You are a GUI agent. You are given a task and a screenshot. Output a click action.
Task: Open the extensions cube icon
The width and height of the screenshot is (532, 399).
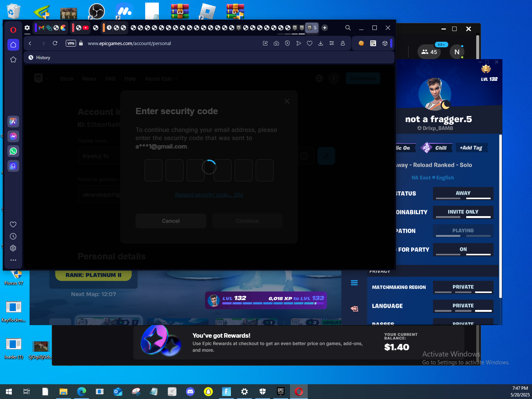pos(385,43)
